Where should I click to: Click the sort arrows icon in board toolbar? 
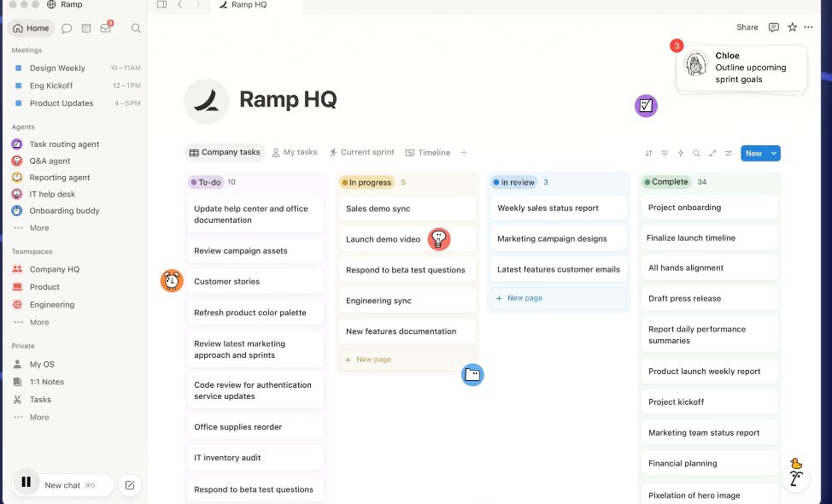(648, 153)
